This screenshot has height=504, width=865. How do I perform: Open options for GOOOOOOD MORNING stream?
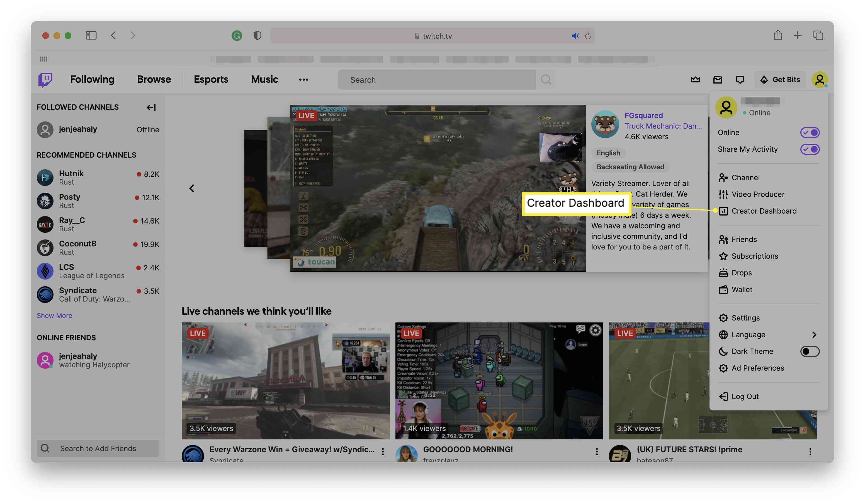pyautogui.click(x=597, y=451)
